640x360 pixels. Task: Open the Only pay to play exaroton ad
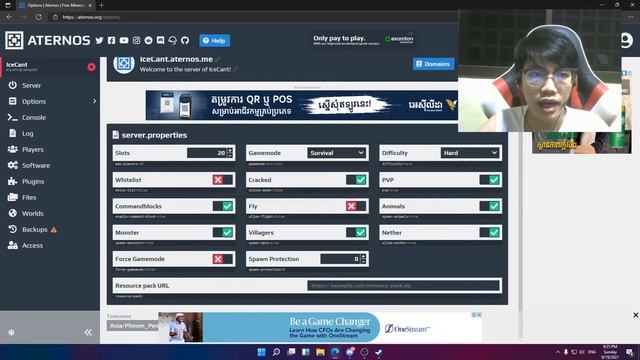coord(363,40)
